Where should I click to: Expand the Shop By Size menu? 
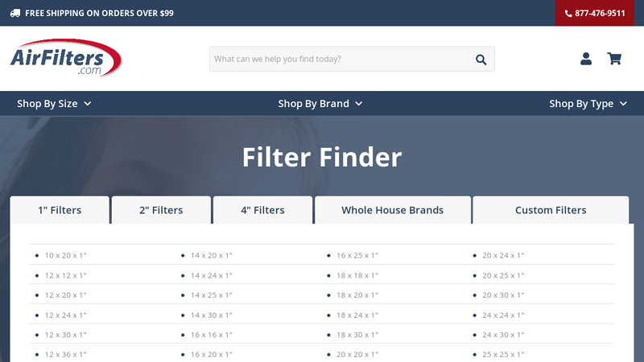click(x=54, y=104)
